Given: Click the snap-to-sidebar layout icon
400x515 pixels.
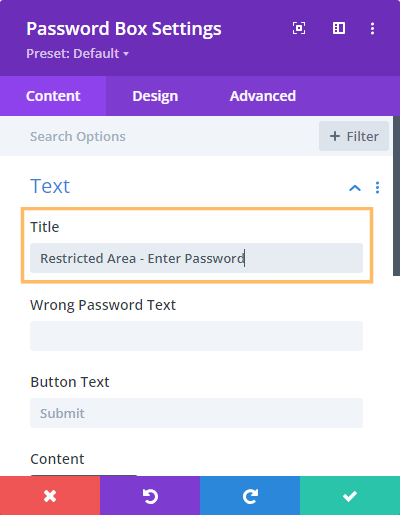Looking at the screenshot, I should (x=339, y=28).
